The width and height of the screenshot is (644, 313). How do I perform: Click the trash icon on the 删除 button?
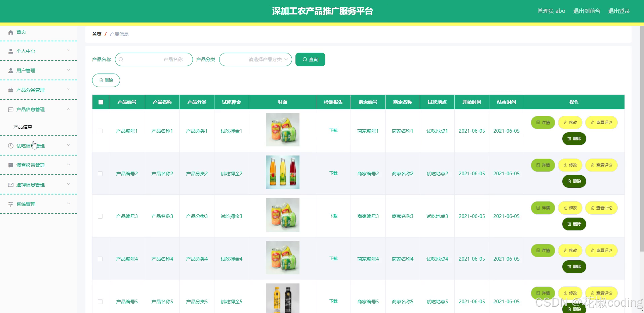102,80
